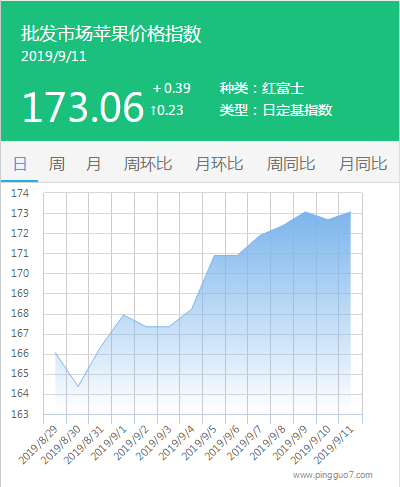Switch to the 周 weekly tab
The height and width of the screenshot is (487, 400).
(57, 164)
